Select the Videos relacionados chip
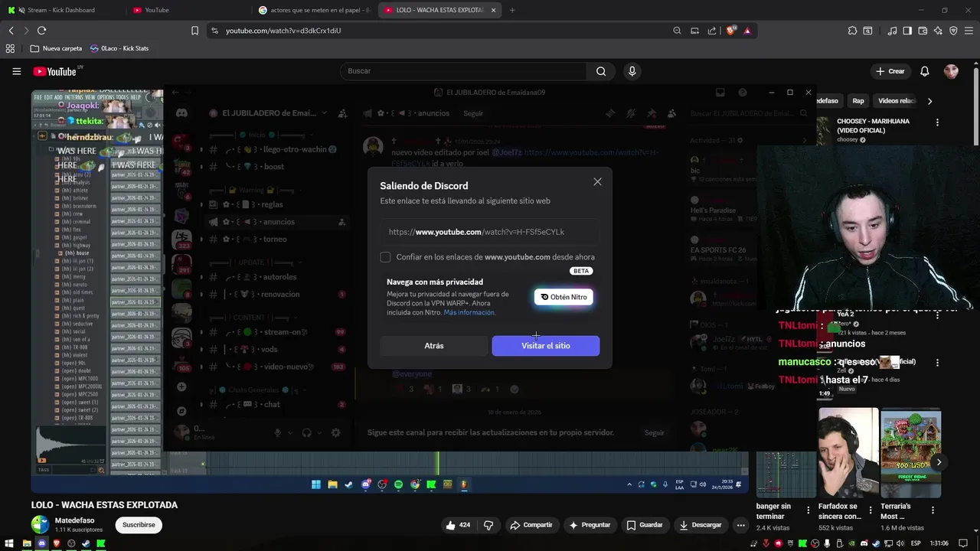The image size is (980, 551). point(897,101)
